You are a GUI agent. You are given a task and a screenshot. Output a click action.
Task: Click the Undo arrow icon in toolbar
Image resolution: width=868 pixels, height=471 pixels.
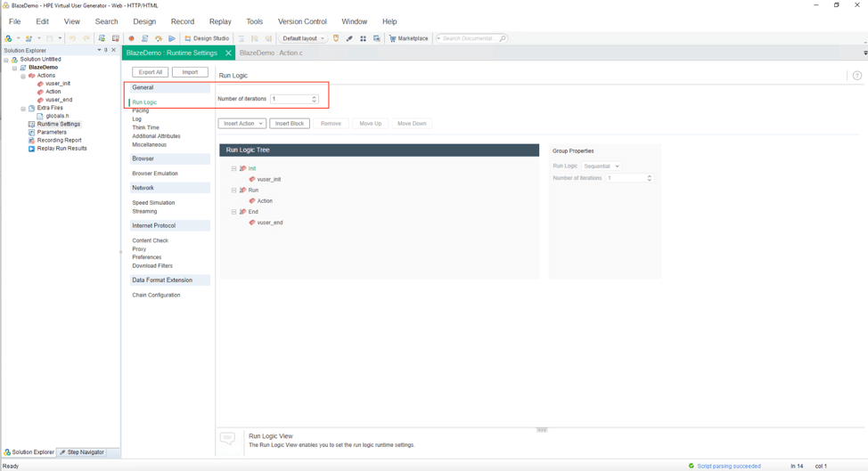tap(72, 38)
